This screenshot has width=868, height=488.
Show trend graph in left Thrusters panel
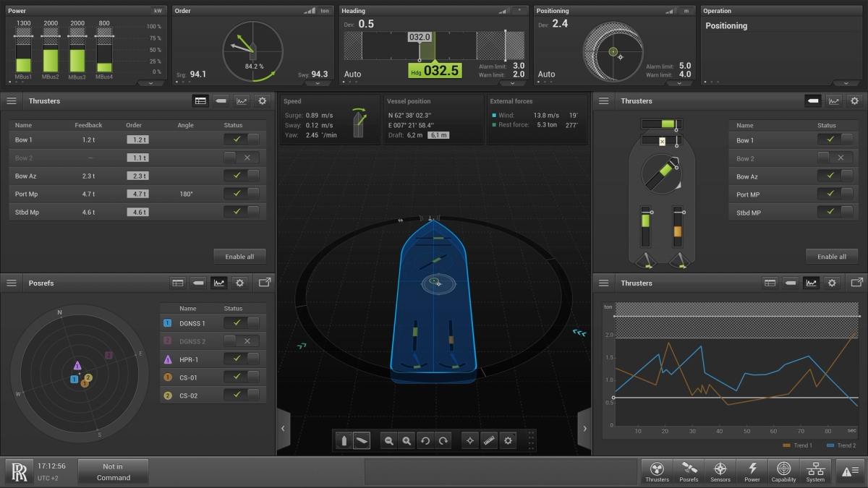coord(242,101)
